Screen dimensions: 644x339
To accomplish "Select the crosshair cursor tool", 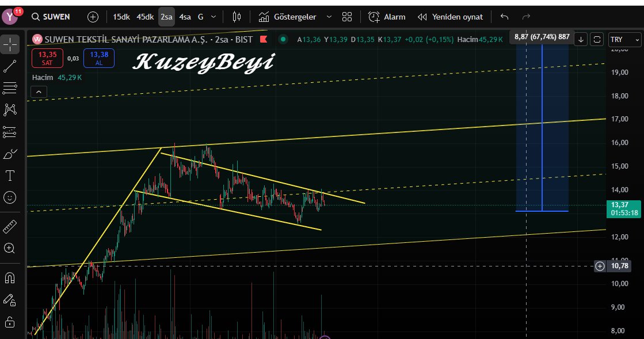I will click(x=9, y=43).
